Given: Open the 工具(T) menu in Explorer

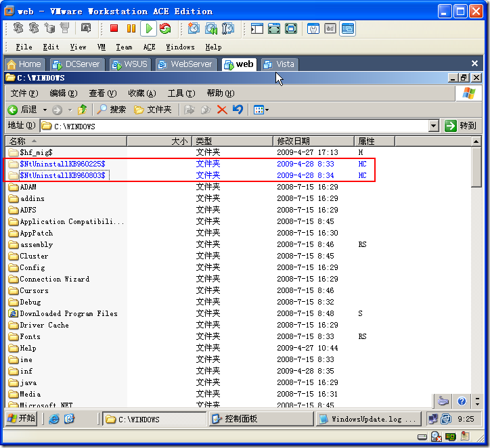Looking at the screenshot, I should coord(181,93).
